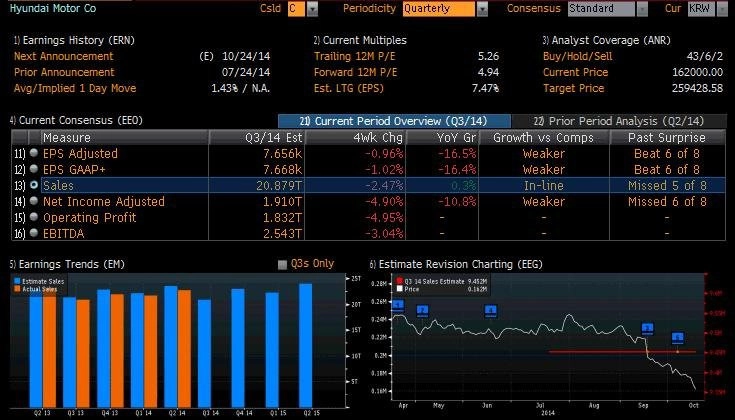The image size is (735, 420).
Task: Click the white Price legend swatch
Action: (x=399, y=289)
